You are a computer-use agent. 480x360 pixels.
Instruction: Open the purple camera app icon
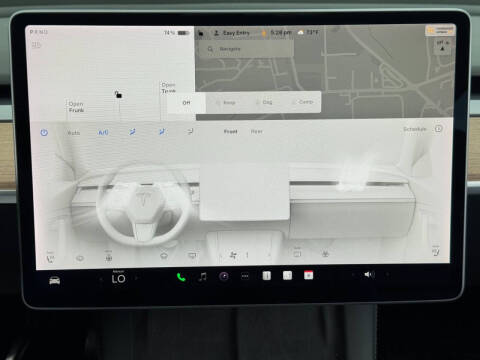(x=224, y=276)
